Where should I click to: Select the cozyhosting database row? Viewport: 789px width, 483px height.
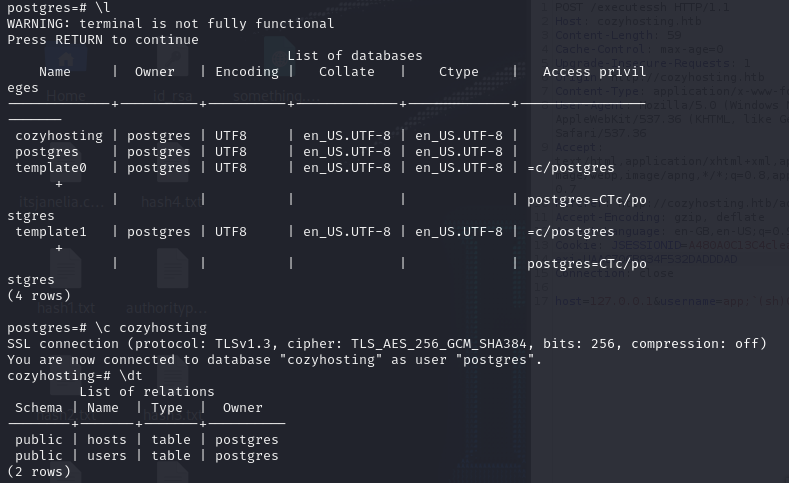pyautogui.click(x=266, y=136)
